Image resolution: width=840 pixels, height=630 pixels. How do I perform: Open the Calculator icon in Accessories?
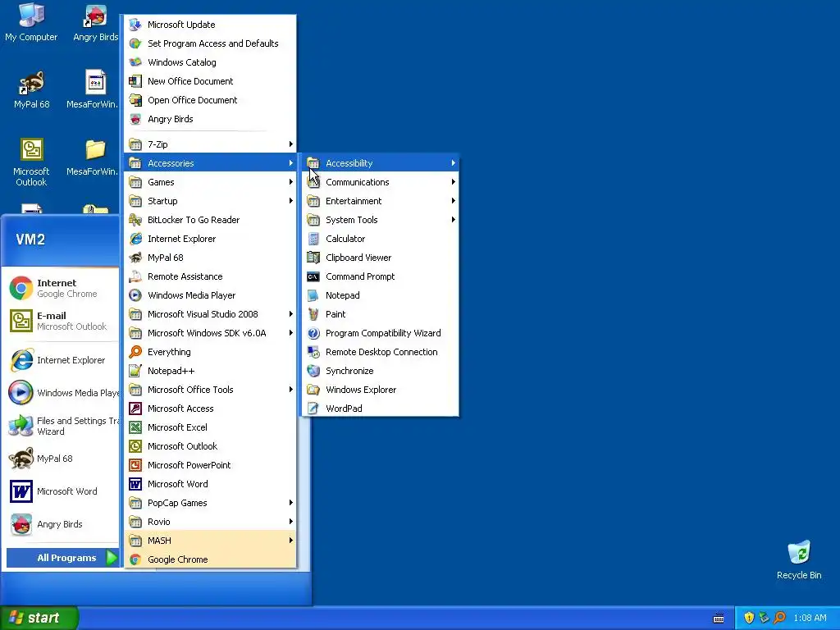(313, 239)
